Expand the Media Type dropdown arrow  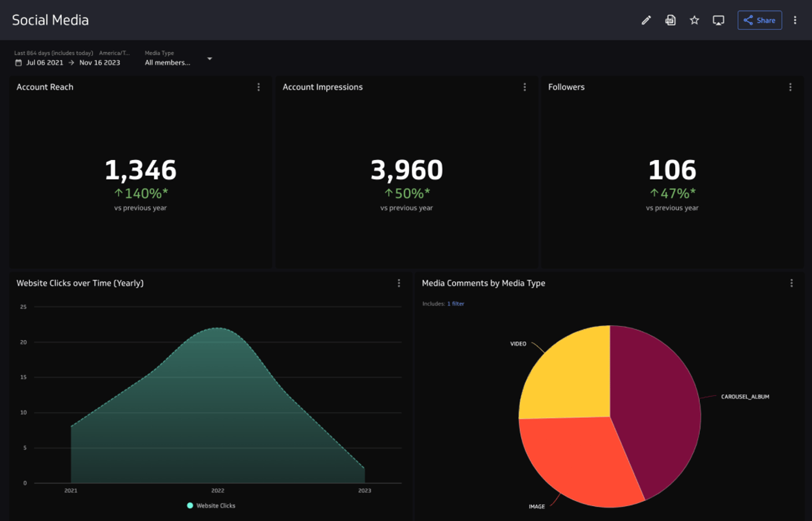tap(210, 58)
